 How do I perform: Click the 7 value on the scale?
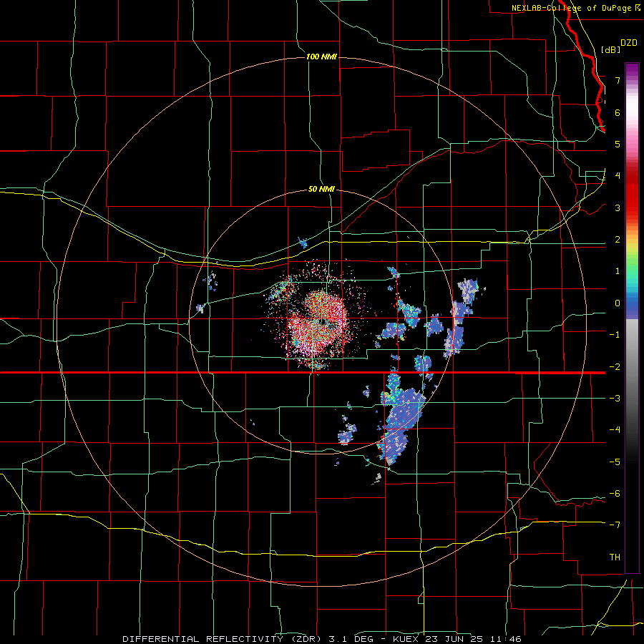[618, 80]
